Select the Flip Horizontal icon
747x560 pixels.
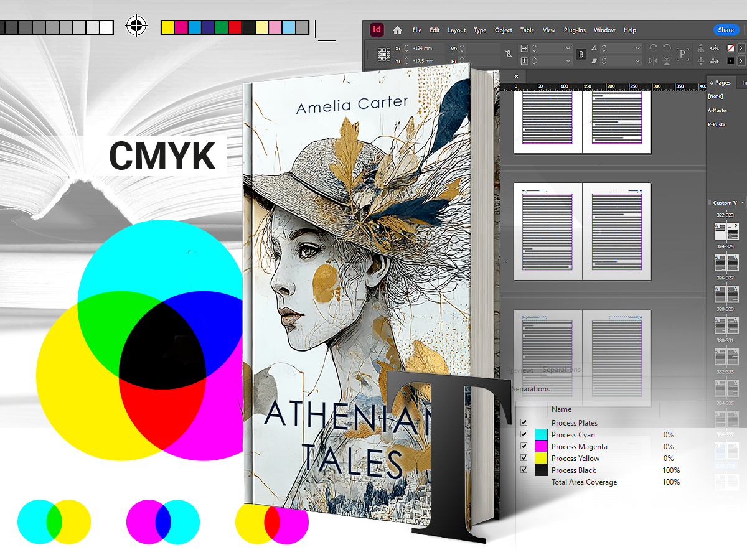pos(654,60)
